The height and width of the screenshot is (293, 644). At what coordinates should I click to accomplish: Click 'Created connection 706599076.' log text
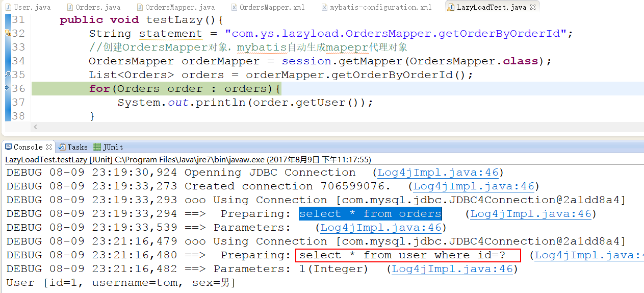(x=288, y=186)
